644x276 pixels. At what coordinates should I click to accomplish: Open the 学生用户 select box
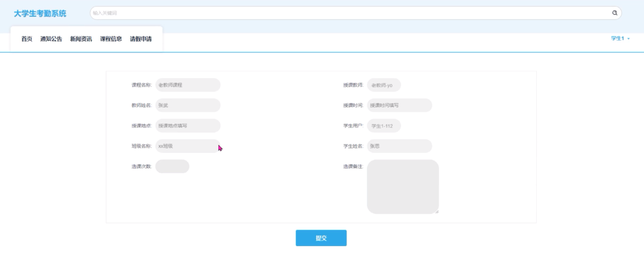pyautogui.click(x=384, y=126)
